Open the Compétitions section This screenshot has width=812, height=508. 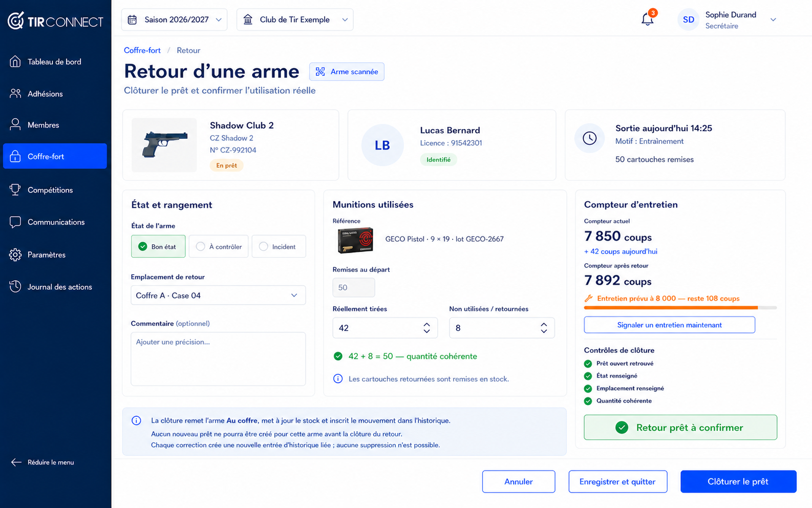coord(55,190)
